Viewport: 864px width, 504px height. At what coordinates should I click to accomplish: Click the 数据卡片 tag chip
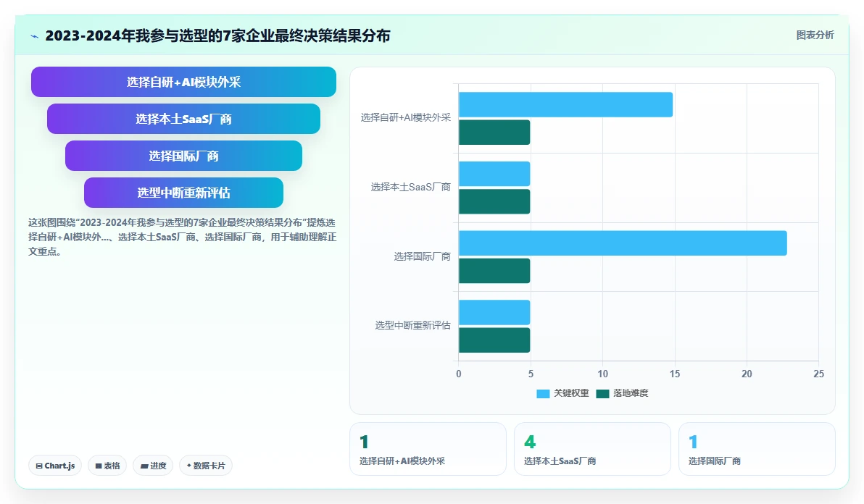pyautogui.click(x=206, y=466)
